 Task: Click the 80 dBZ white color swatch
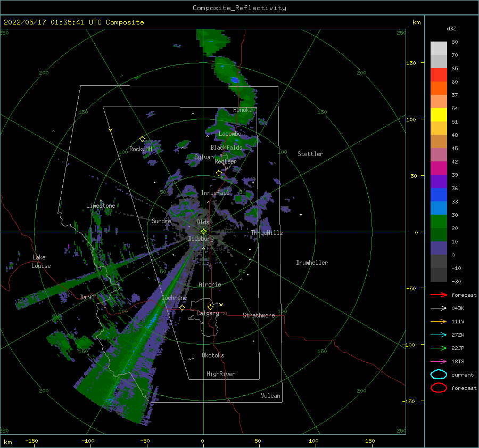coord(439,48)
